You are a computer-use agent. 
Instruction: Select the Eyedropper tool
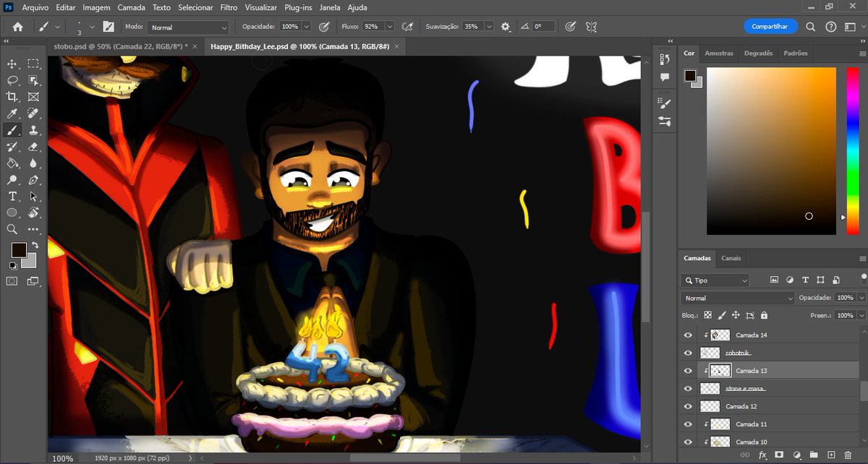pos(12,113)
